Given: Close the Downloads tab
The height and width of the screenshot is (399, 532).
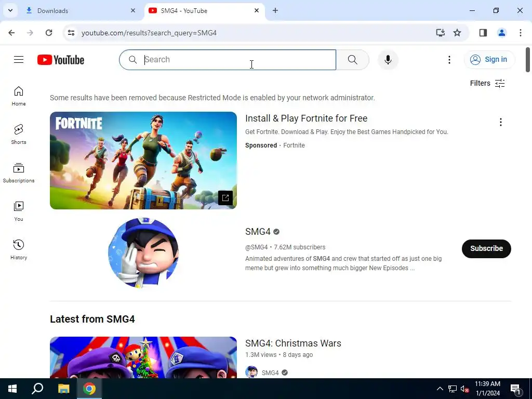Looking at the screenshot, I should coord(133,10).
